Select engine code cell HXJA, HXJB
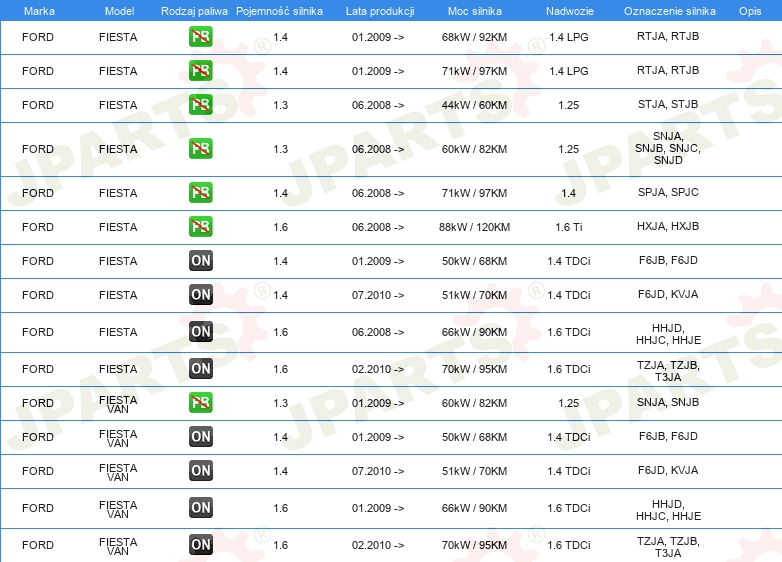The width and height of the screenshot is (782, 562). pos(668,226)
